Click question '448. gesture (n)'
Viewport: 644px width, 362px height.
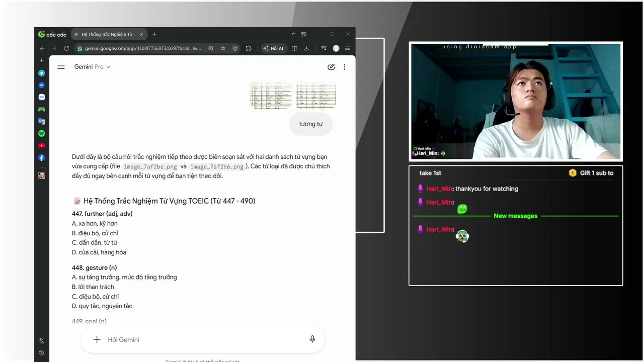(x=94, y=268)
